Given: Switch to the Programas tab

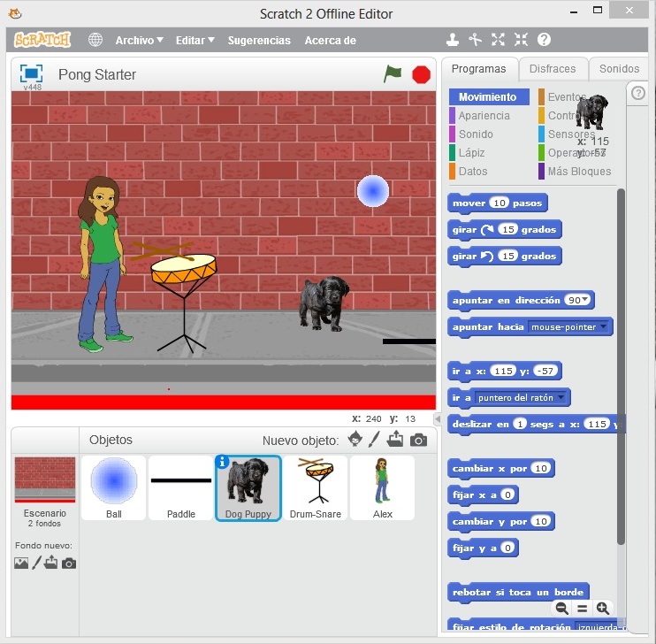Looking at the screenshot, I should [479, 69].
